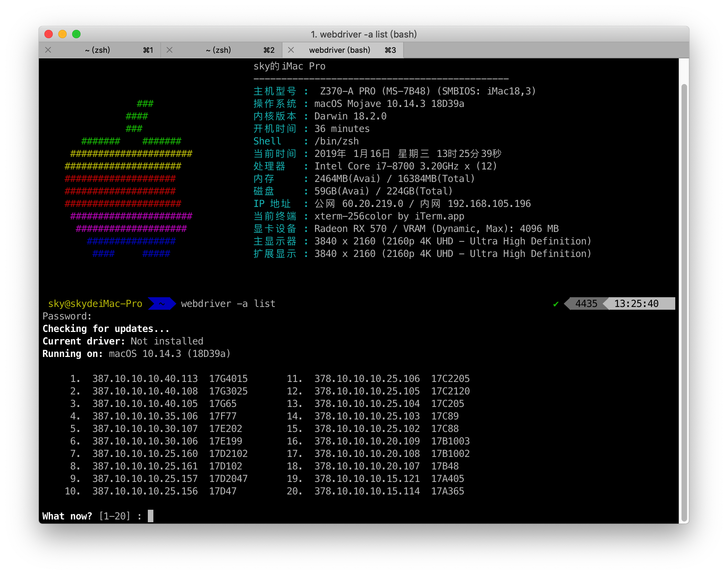Click driver entry 378.10.10.10.20.107
The width and height of the screenshot is (728, 575).
[x=367, y=466]
